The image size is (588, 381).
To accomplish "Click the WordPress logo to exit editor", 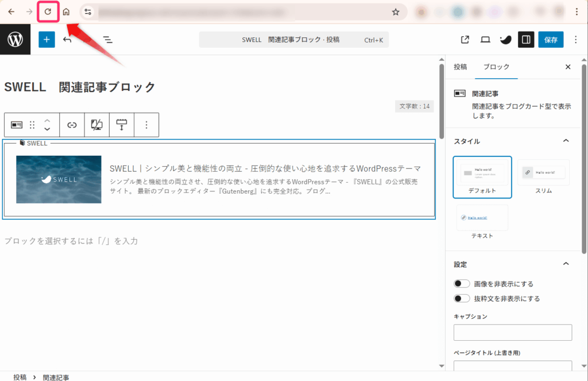I will tap(15, 40).
